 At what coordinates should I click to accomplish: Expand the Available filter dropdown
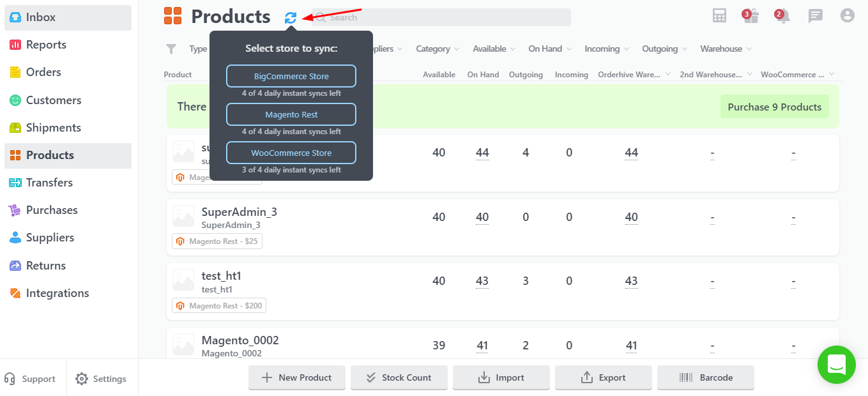click(x=494, y=49)
